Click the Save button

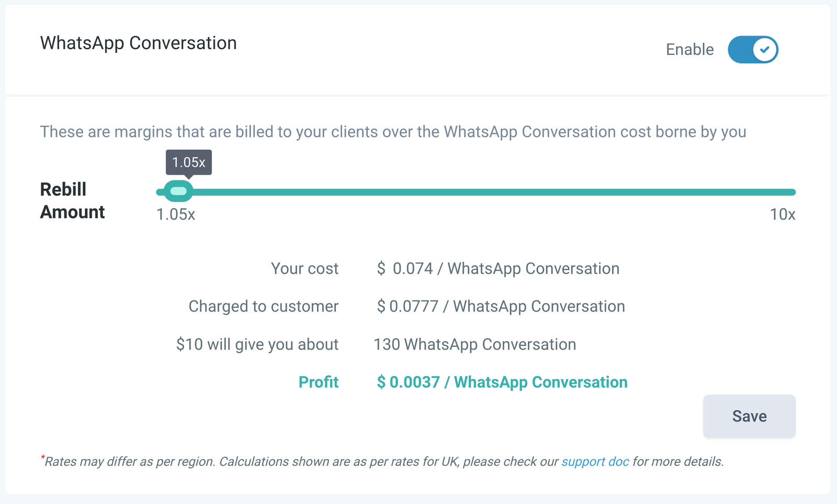point(749,416)
